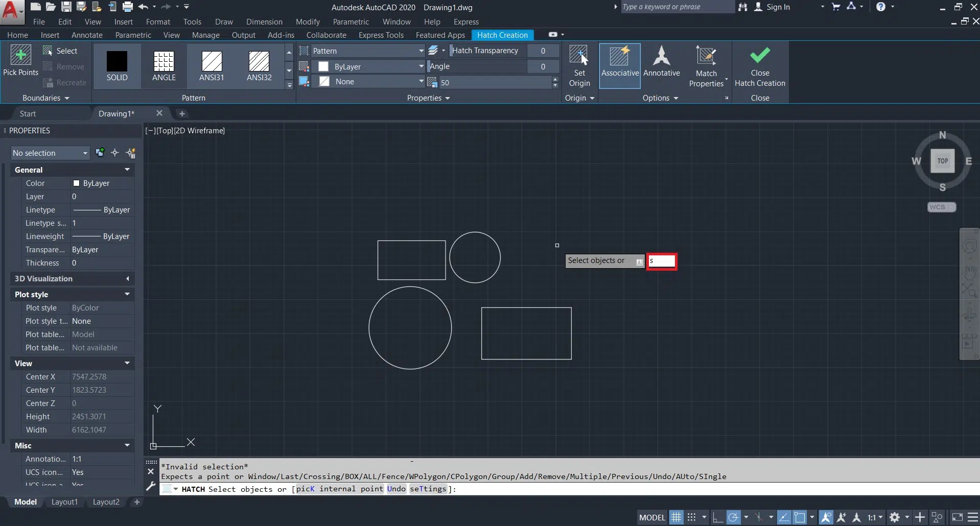Open the Dimension menu

[x=264, y=21]
